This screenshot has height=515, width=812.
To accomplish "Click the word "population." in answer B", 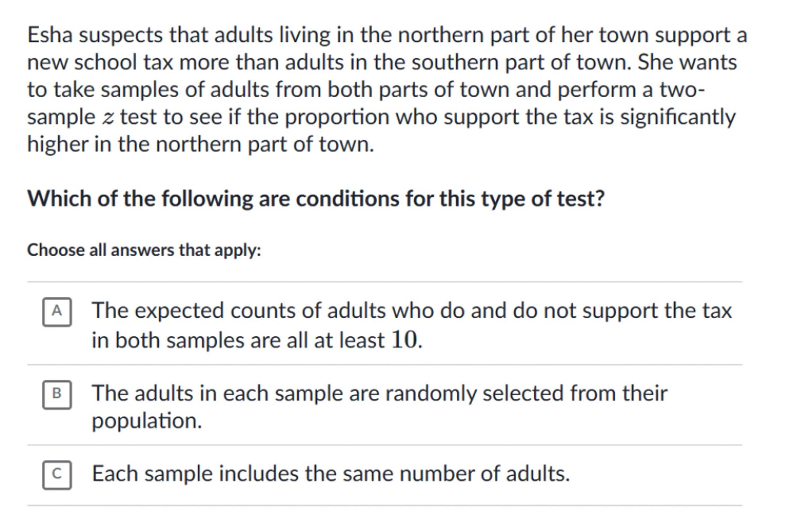I will 147,421.
